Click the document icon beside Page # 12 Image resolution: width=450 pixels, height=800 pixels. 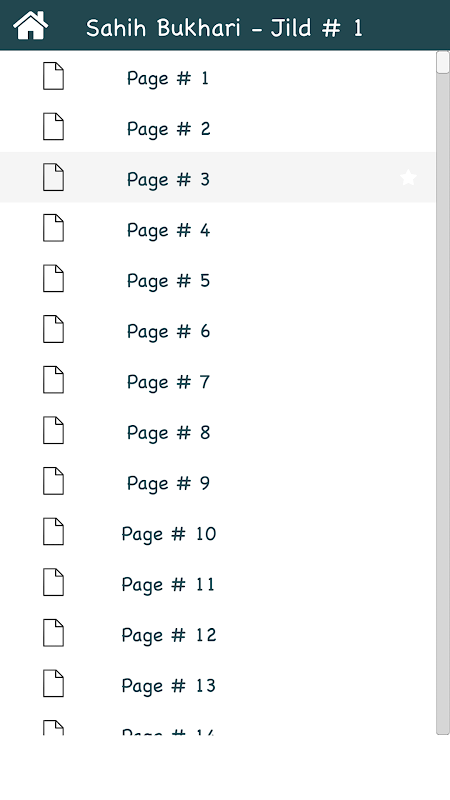(x=53, y=633)
